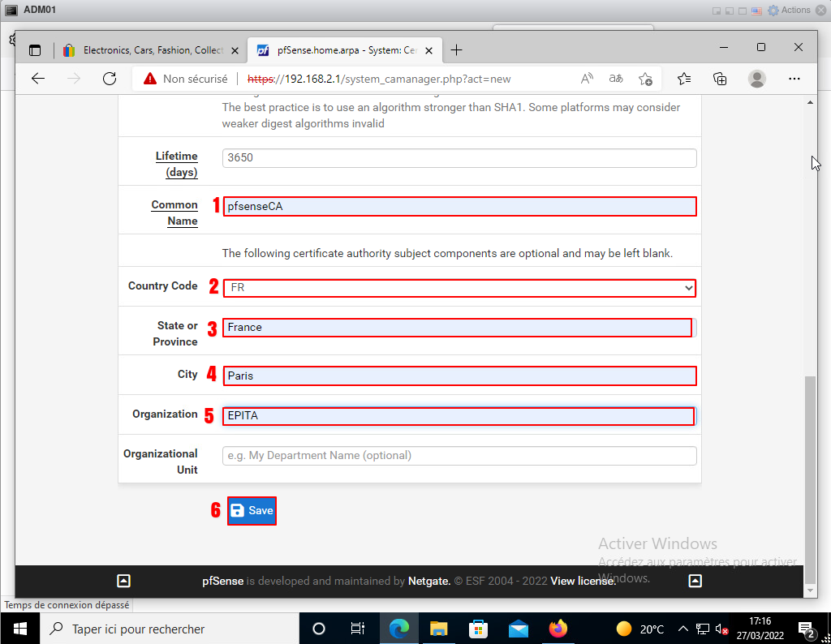The image size is (831, 644).
Task: Switch to the Electronics, Cars, Fashion tab
Action: pyautogui.click(x=146, y=50)
